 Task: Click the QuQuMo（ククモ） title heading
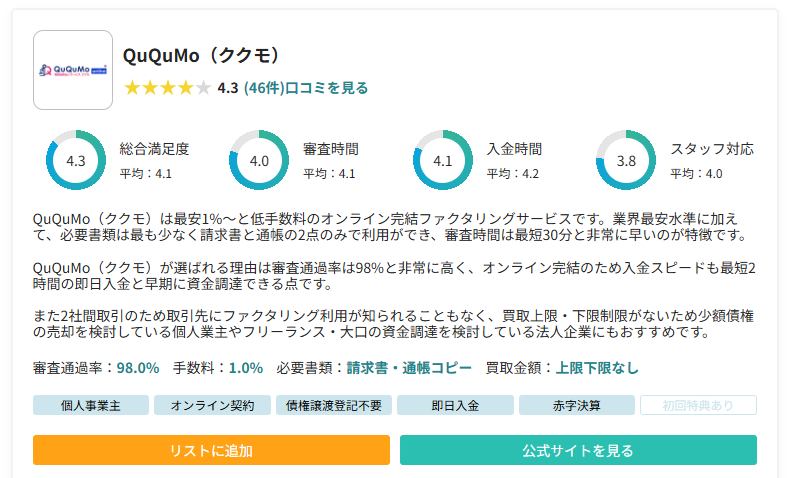(x=201, y=56)
